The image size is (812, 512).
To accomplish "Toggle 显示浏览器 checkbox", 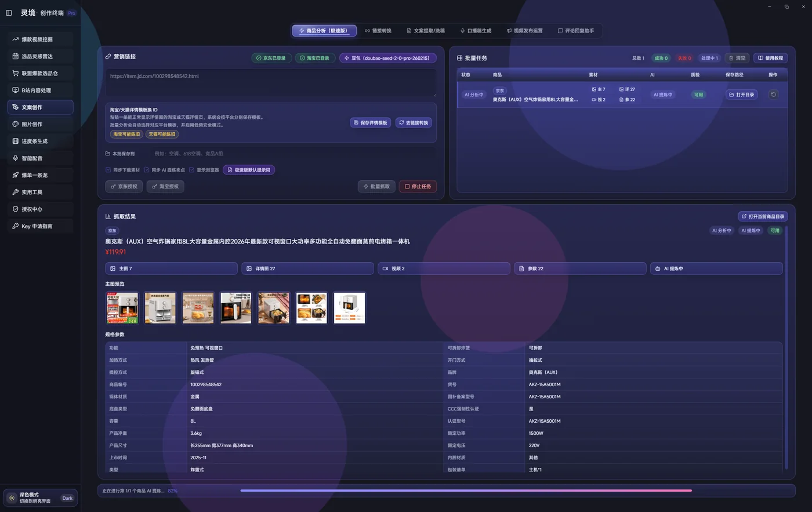I will [x=191, y=170].
